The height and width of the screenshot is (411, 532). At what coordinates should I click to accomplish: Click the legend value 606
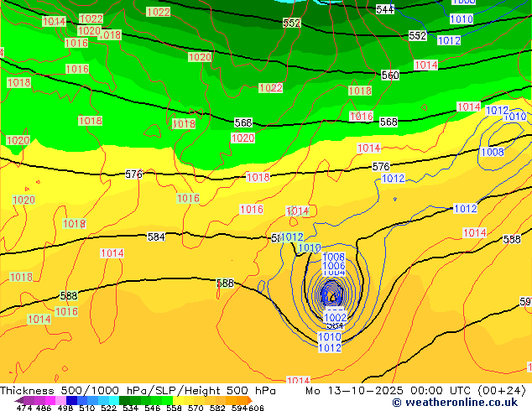(256, 408)
